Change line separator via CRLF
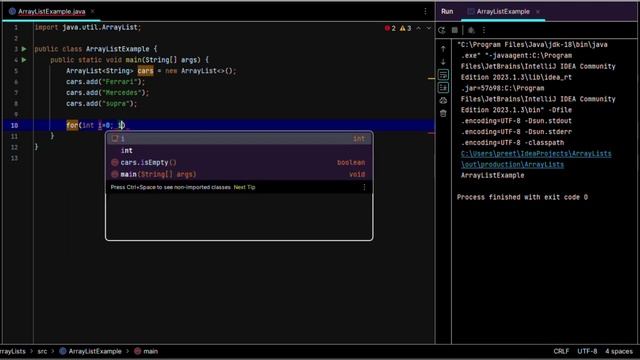Image resolution: width=640 pixels, height=360 pixels. click(x=561, y=351)
